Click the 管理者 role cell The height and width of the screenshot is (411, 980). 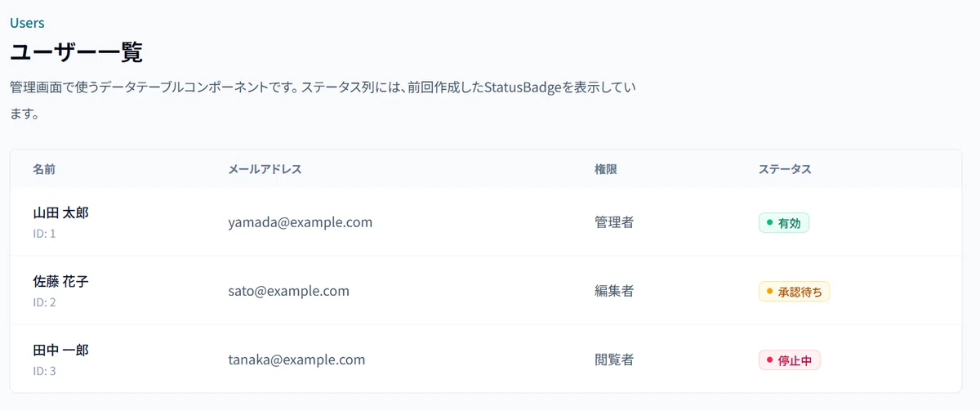[614, 222]
